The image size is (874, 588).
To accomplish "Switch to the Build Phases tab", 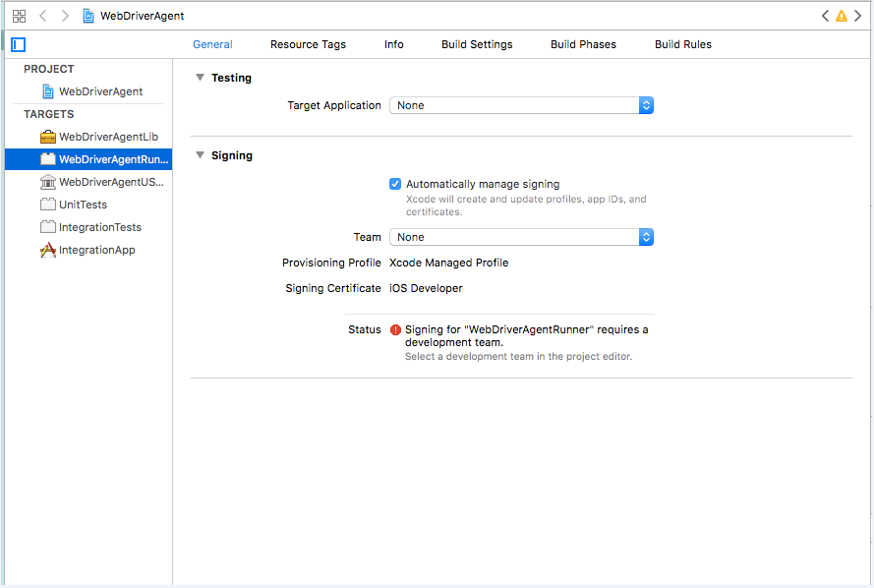I will point(583,44).
